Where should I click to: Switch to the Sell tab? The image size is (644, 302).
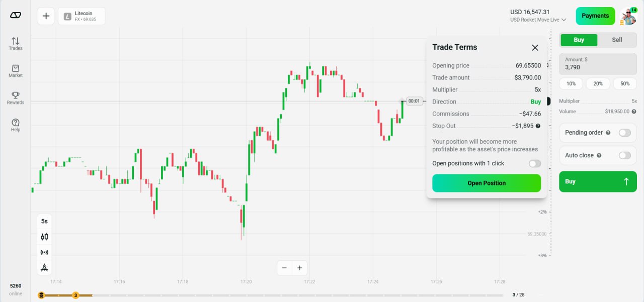coord(617,40)
